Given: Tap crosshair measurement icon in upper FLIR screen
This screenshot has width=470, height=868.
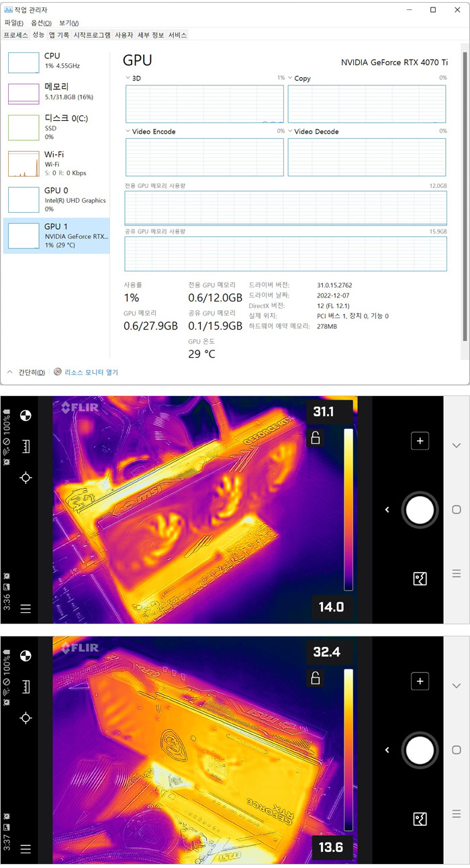Looking at the screenshot, I should pyautogui.click(x=26, y=477).
